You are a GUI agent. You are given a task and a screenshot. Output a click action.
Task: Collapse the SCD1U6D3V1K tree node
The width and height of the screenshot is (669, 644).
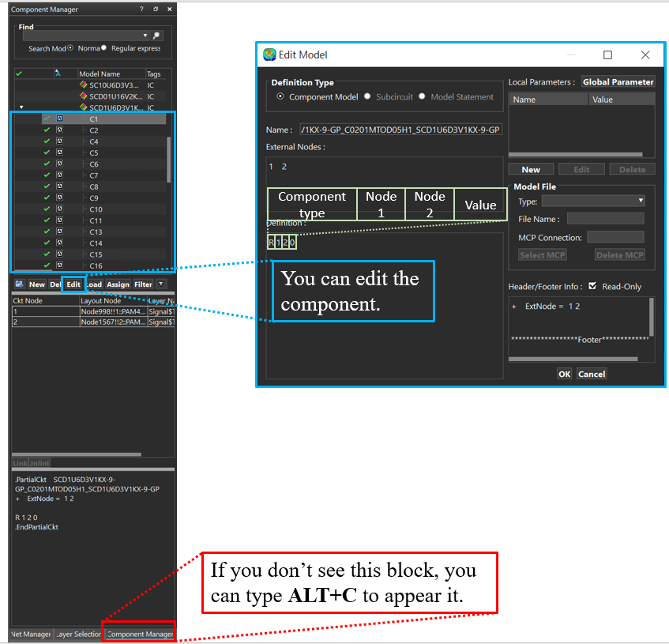click(x=21, y=107)
